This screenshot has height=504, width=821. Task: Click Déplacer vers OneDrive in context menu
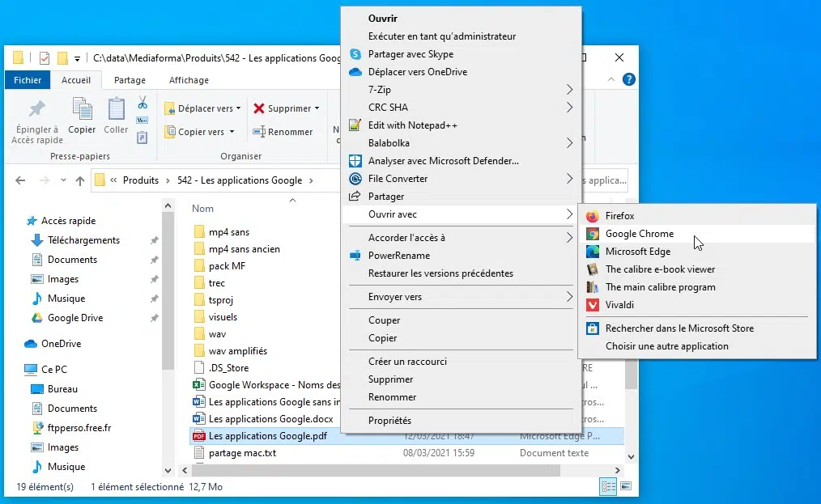click(417, 72)
